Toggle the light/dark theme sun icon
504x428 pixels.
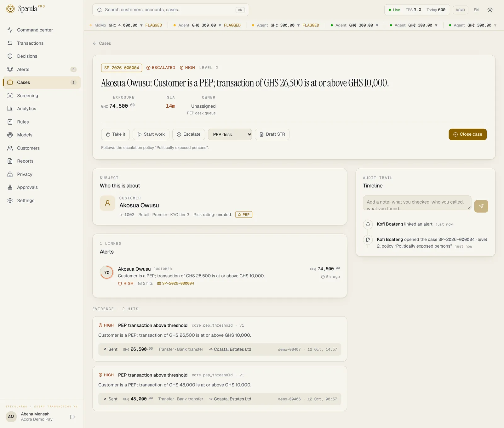pos(490,10)
